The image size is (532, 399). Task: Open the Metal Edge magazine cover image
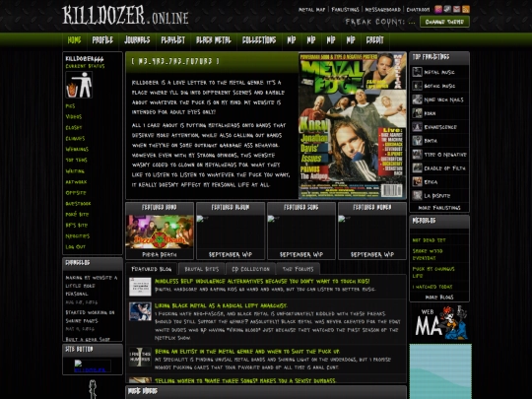[x=352, y=125]
